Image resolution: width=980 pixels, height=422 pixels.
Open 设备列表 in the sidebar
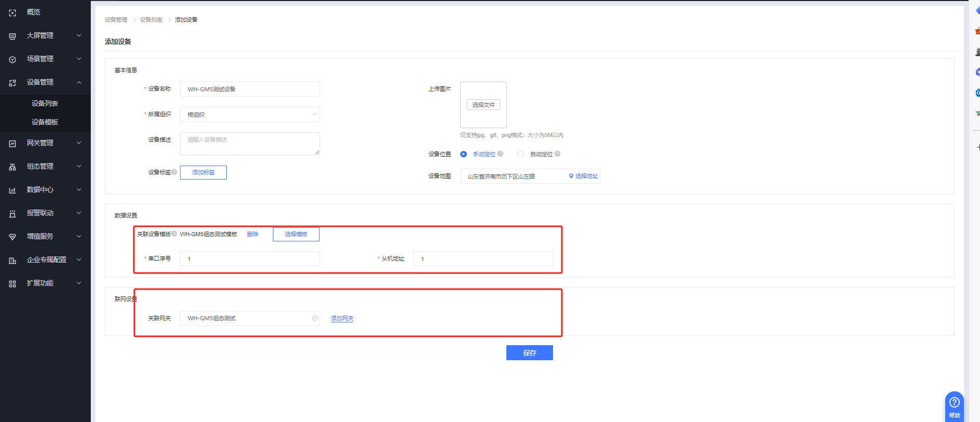pyautogui.click(x=45, y=103)
